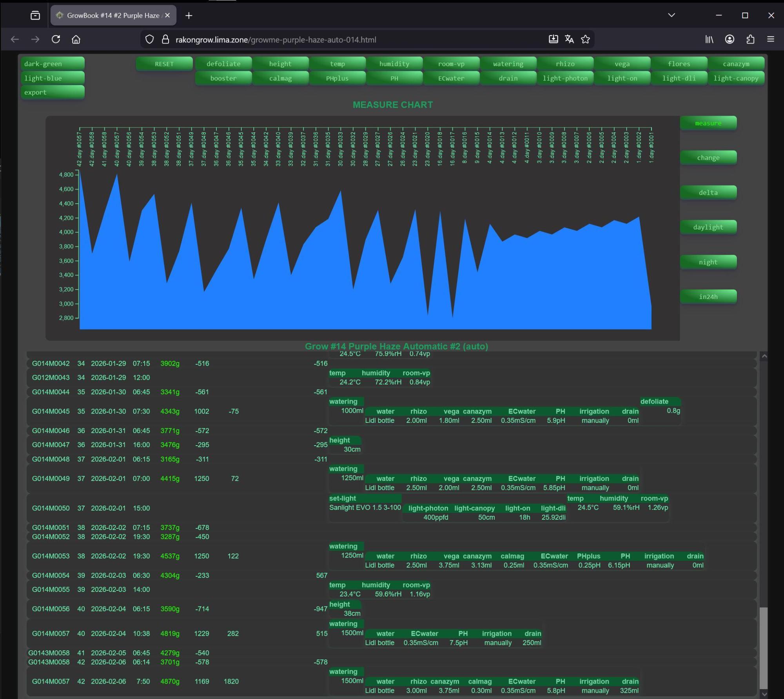Toggle the humidity series button

(x=394, y=64)
